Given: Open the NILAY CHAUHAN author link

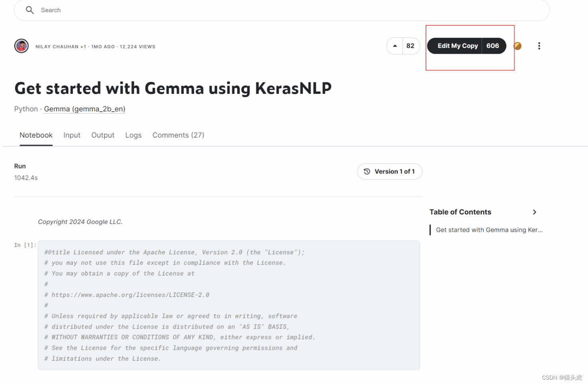Looking at the screenshot, I should tap(57, 47).
